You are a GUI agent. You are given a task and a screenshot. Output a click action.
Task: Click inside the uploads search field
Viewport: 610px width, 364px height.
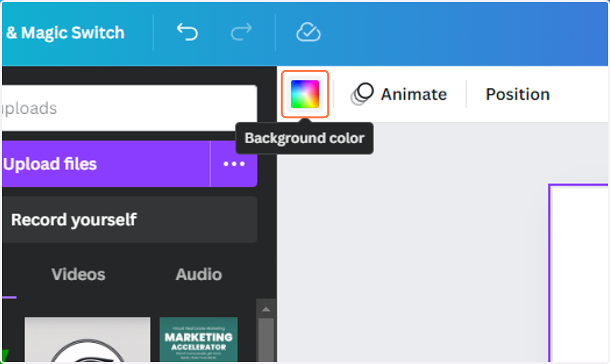(129, 108)
